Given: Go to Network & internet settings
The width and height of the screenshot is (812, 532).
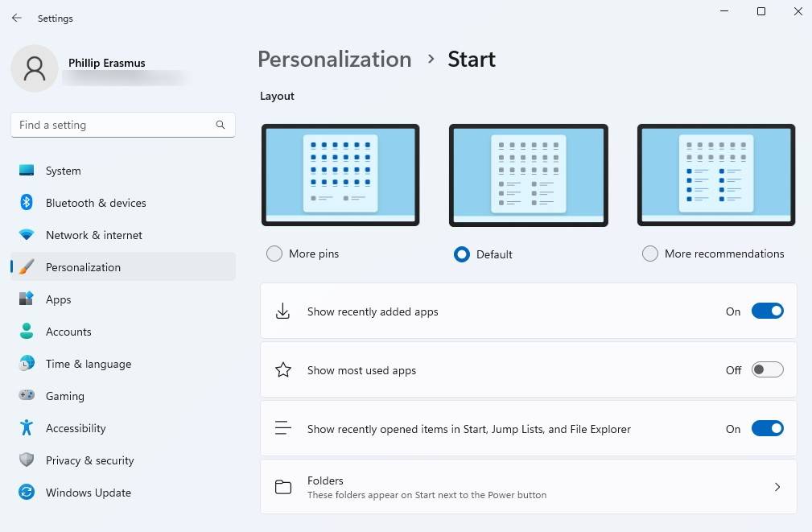Looking at the screenshot, I should [x=123, y=235].
